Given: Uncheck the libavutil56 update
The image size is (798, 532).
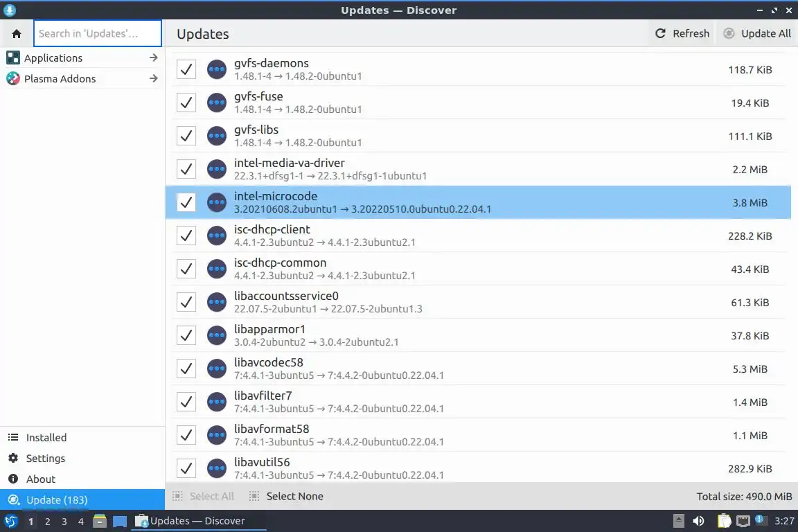Looking at the screenshot, I should tap(186, 468).
